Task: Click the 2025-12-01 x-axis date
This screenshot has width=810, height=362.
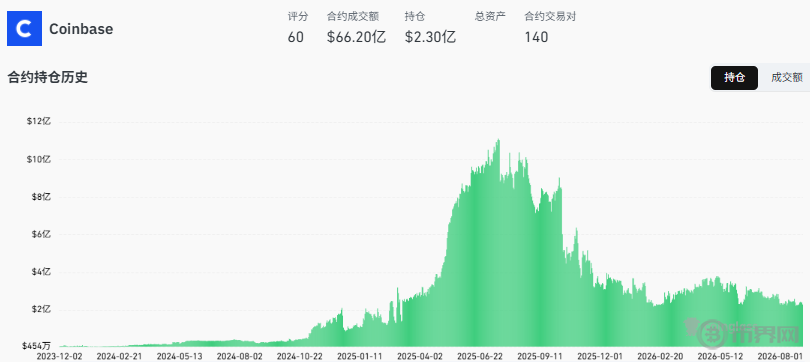Action: (x=600, y=356)
